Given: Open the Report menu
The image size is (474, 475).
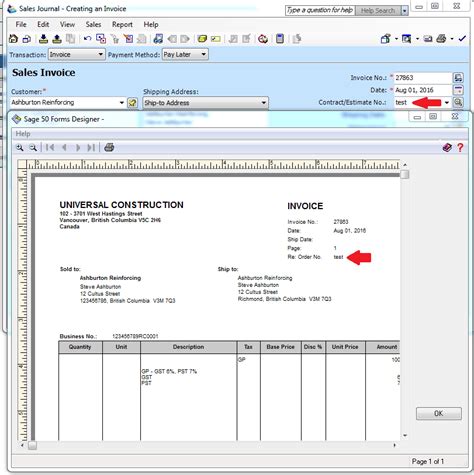Looking at the screenshot, I should point(122,24).
